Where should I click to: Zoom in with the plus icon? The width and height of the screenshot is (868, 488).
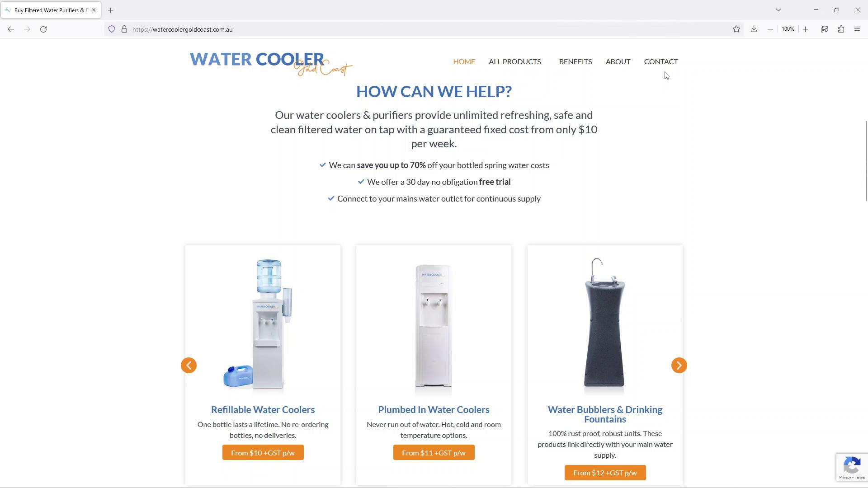pyautogui.click(x=805, y=29)
